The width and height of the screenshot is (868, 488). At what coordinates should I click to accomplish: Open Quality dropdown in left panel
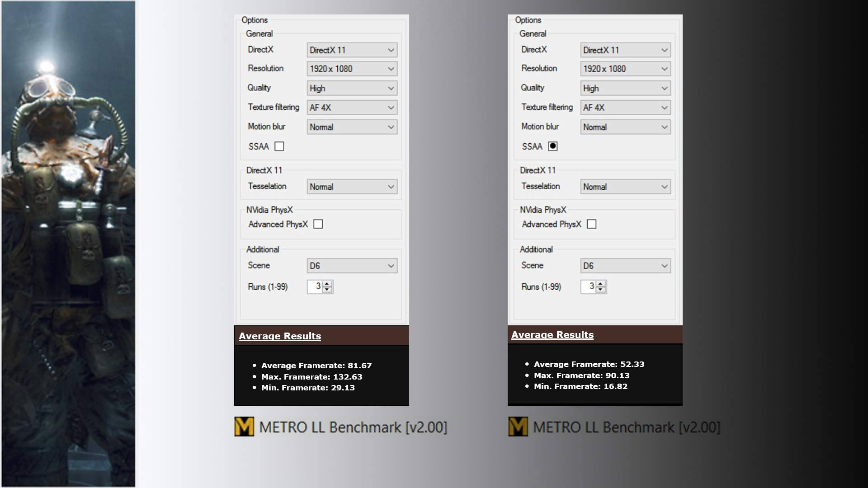(352, 88)
